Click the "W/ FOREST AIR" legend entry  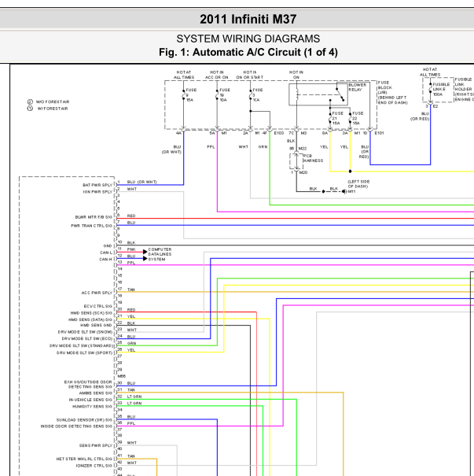click(48, 109)
